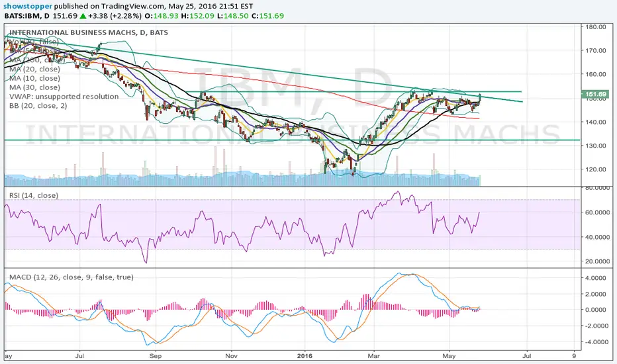Select the VWAP: unsupported resolution label
This screenshot has width=617, height=364.
[x=64, y=97]
